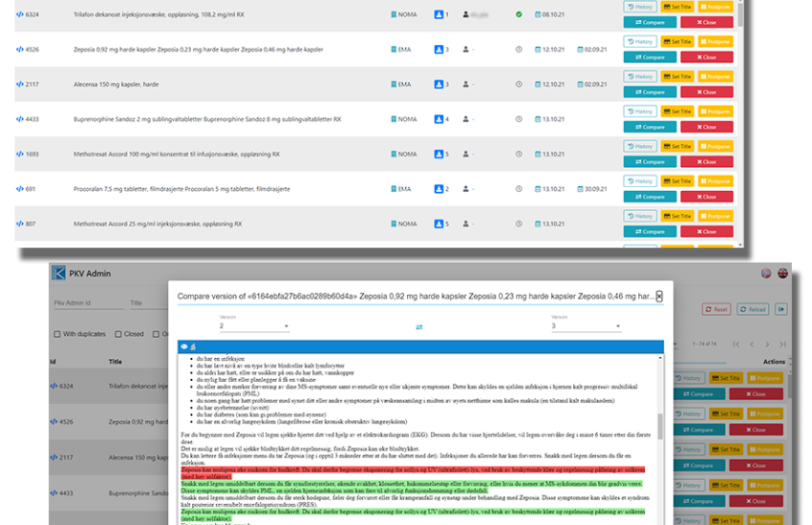Click Set Title for Methotrexat Accord 100 mg/ml
The height and width of the screenshot is (525, 812).
coord(678,146)
